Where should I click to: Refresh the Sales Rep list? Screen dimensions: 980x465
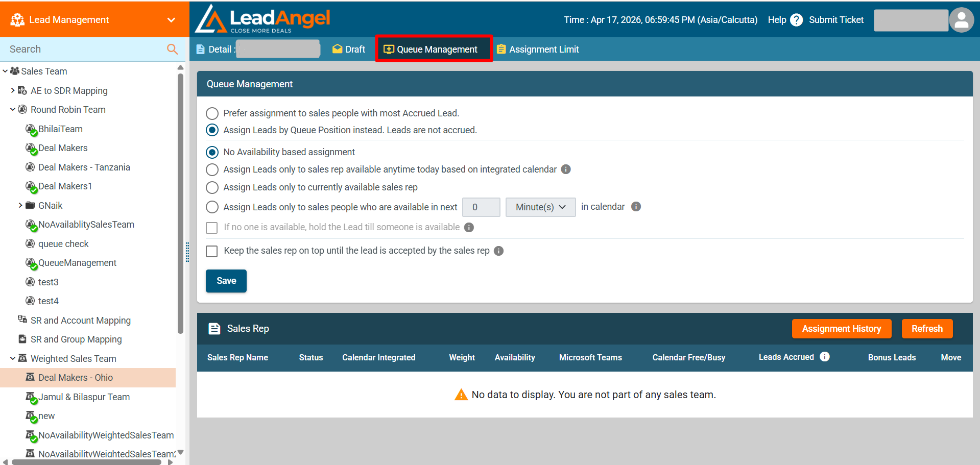click(x=927, y=329)
